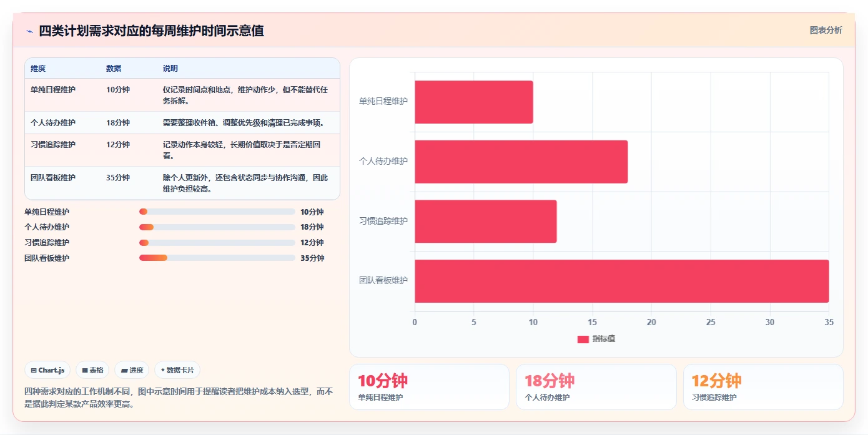Click description starting 需要整理收件箱

pyautogui.click(x=244, y=123)
